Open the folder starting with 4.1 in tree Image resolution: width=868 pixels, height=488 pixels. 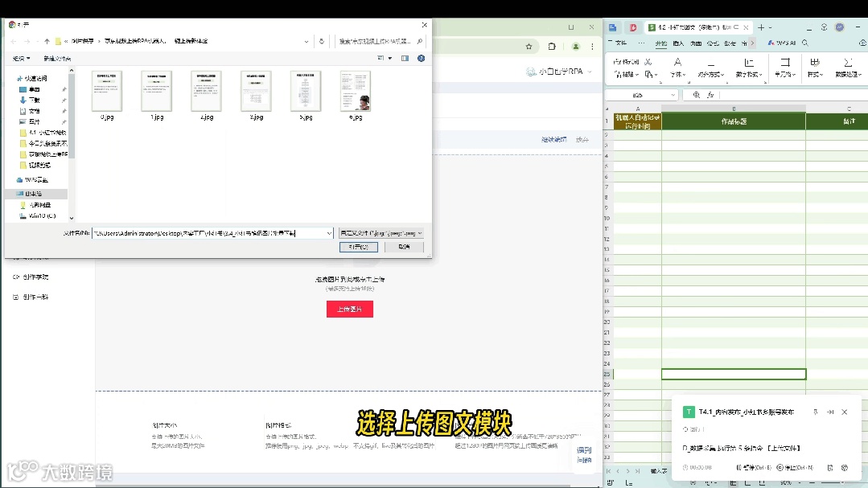[x=43, y=133]
